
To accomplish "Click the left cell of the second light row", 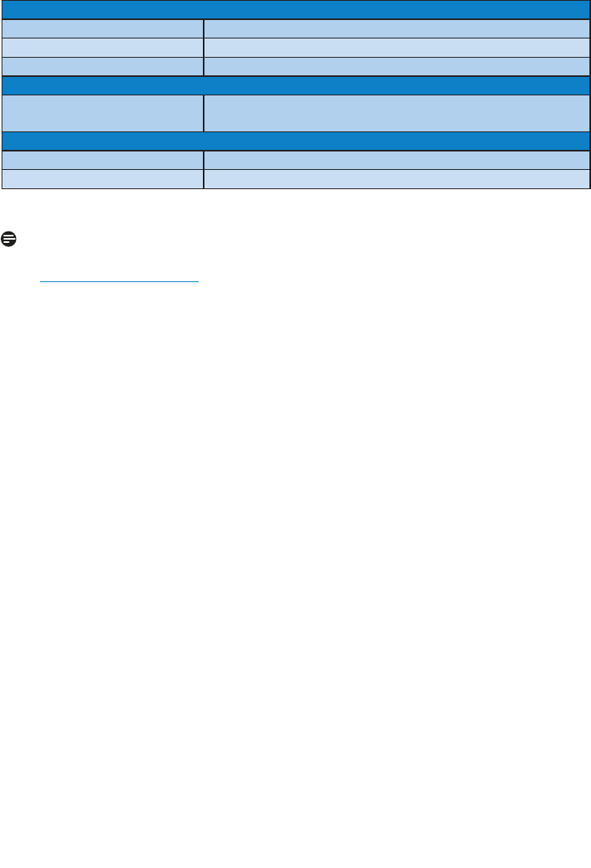I will coord(103,47).
